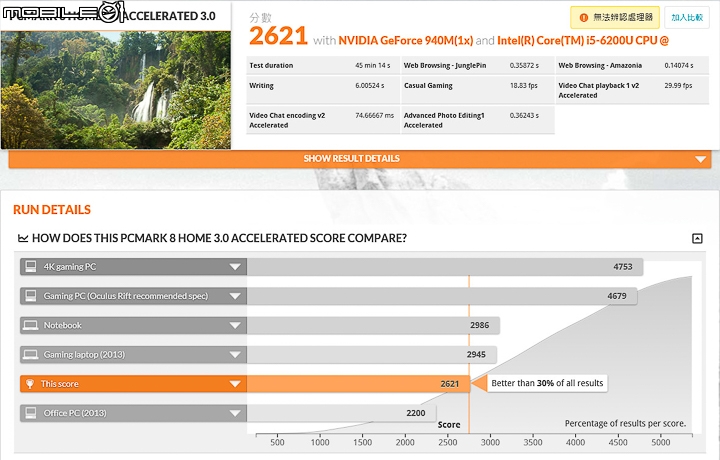Click the Notebook laptop icon
The width and height of the screenshot is (720, 460).
31,325
